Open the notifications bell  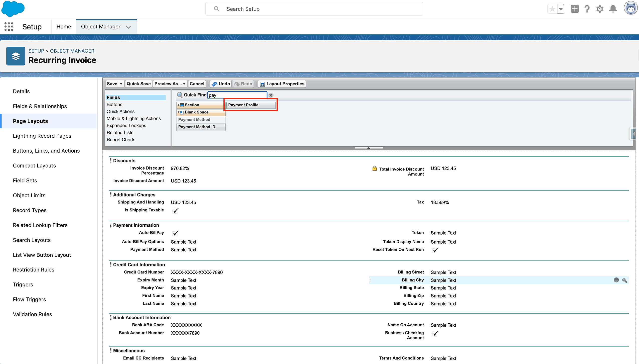(613, 9)
